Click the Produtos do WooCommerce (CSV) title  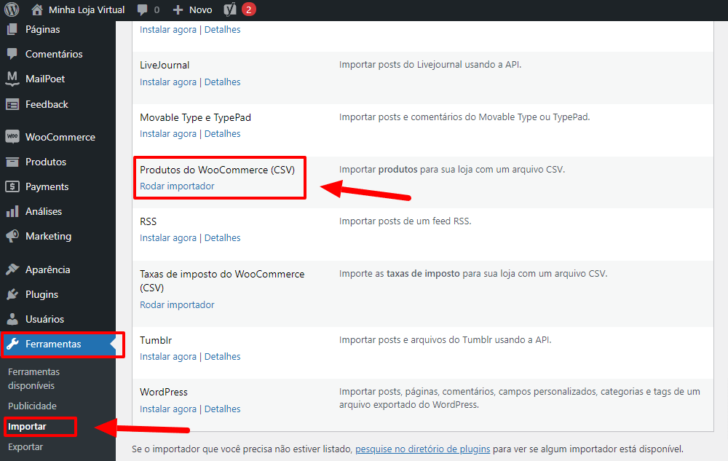tap(217, 170)
